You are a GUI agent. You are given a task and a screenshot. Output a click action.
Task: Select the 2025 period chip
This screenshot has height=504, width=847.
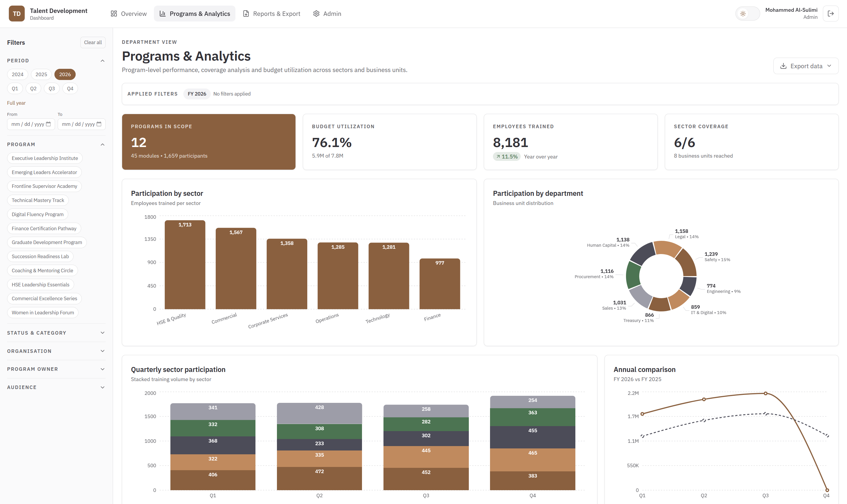point(41,74)
